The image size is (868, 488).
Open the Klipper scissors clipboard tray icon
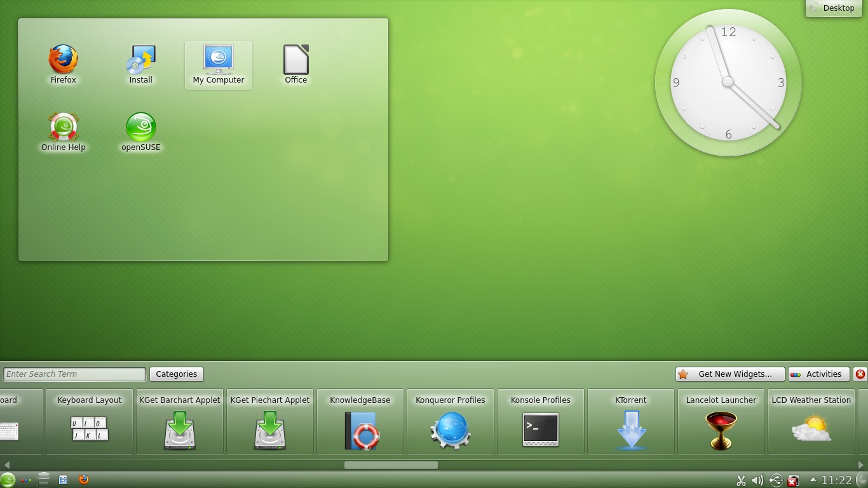741,481
